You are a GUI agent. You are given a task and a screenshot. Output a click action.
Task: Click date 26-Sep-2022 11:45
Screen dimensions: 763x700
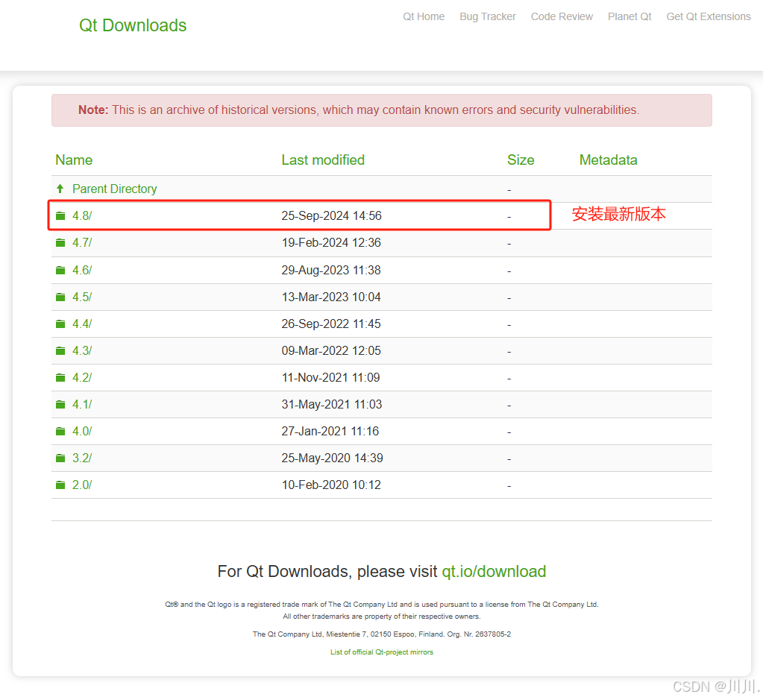331,324
